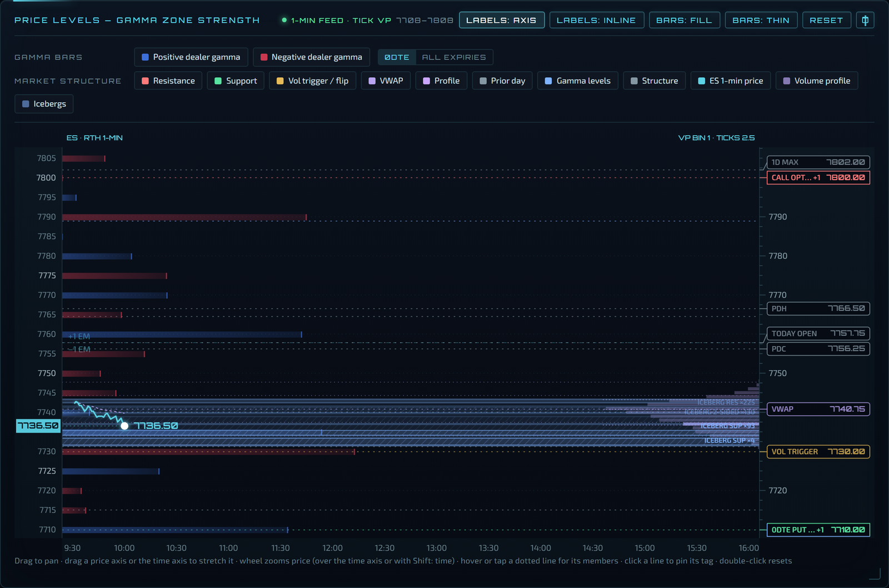Set bars to Fill style
The height and width of the screenshot is (588, 889).
tap(684, 20)
